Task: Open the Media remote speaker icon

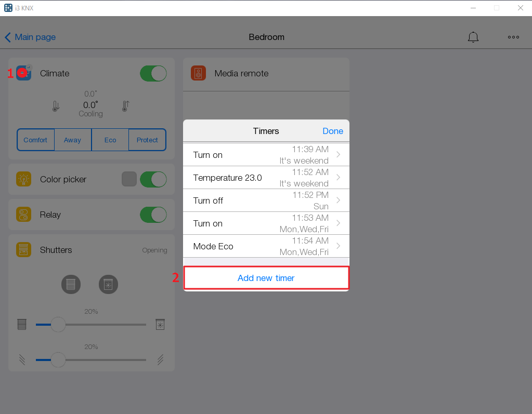Action: tap(198, 73)
